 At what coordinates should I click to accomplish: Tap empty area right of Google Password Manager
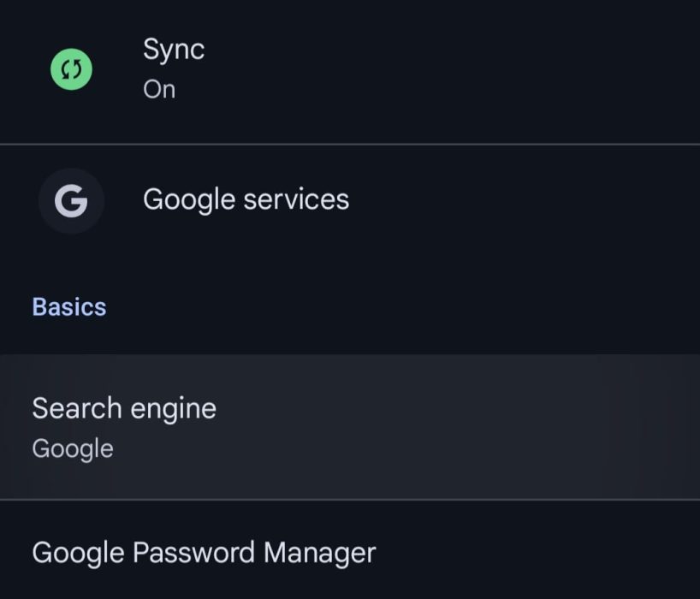[539, 553]
